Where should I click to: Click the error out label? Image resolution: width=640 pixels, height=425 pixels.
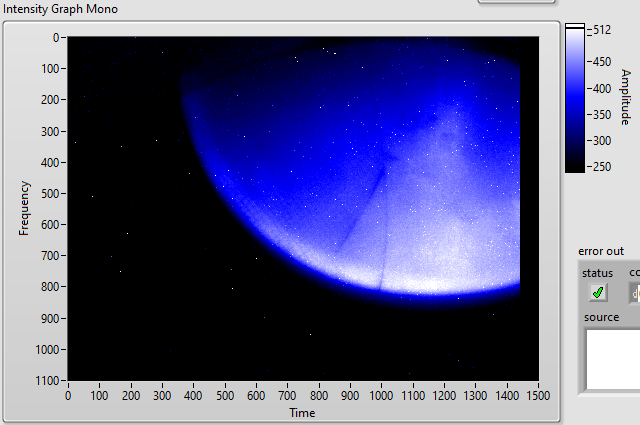click(601, 251)
